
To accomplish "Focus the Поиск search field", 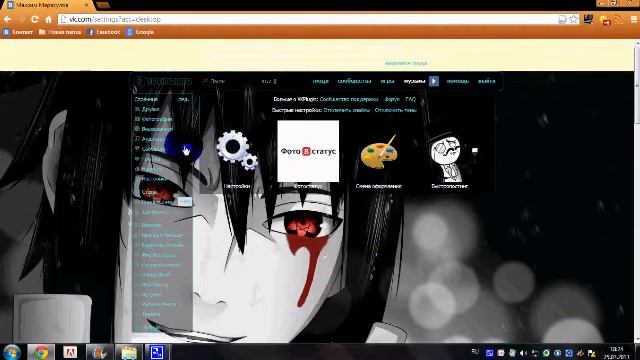I will tap(229, 81).
